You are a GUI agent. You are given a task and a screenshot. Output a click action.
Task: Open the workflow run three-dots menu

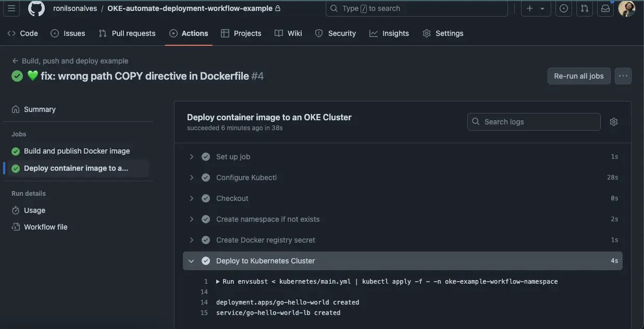(623, 76)
